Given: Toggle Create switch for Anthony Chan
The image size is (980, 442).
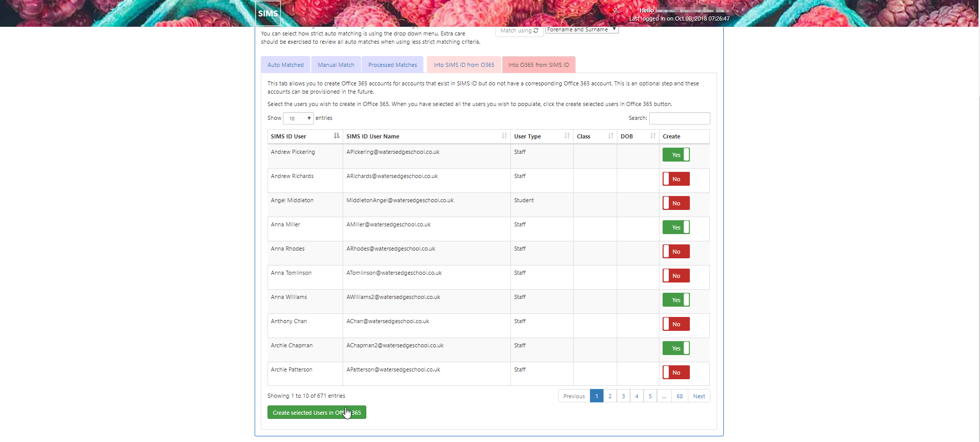Looking at the screenshot, I should tap(676, 324).
